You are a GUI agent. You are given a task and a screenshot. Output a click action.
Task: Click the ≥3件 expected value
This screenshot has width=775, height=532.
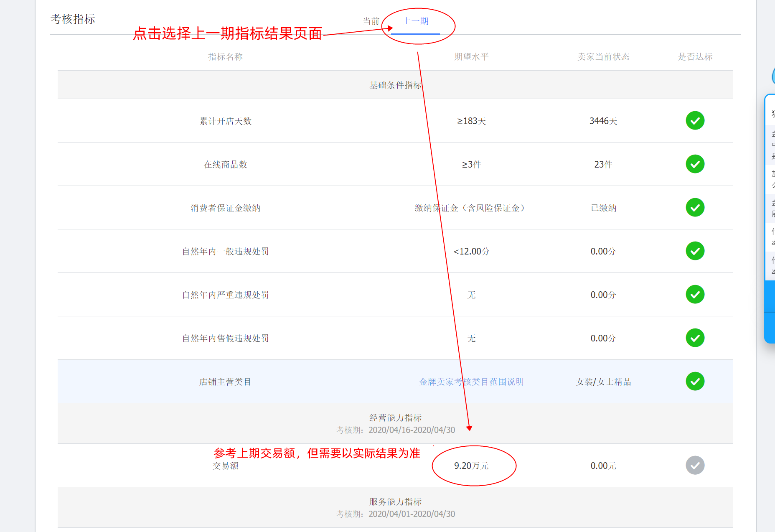pyautogui.click(x=471, y=165)
